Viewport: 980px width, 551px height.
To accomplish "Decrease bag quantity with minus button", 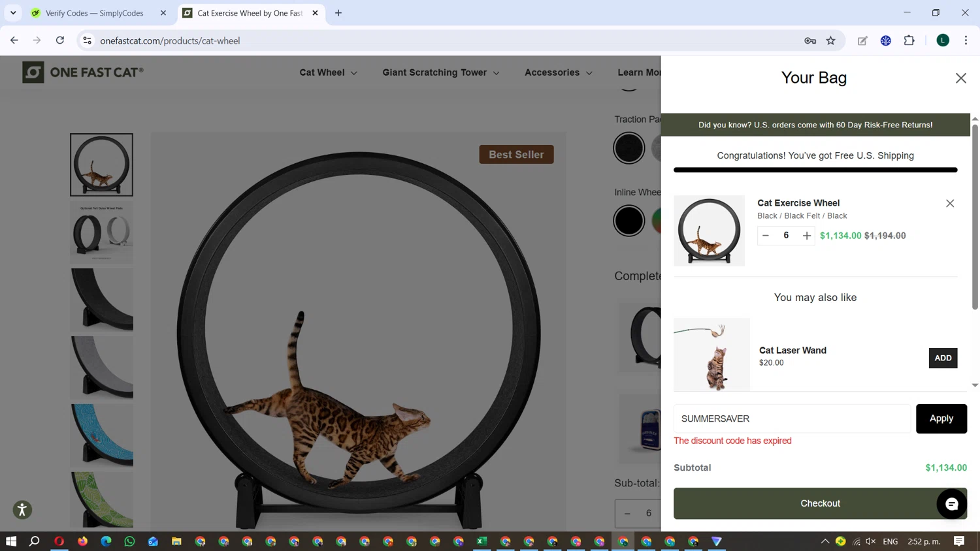I will (x=766, y=236).
